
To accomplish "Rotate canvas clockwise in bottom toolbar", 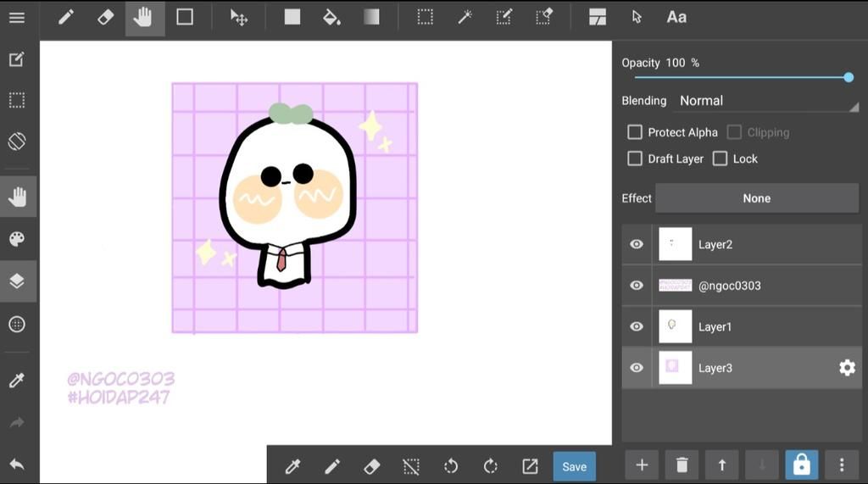I will [x=491, y=467].
